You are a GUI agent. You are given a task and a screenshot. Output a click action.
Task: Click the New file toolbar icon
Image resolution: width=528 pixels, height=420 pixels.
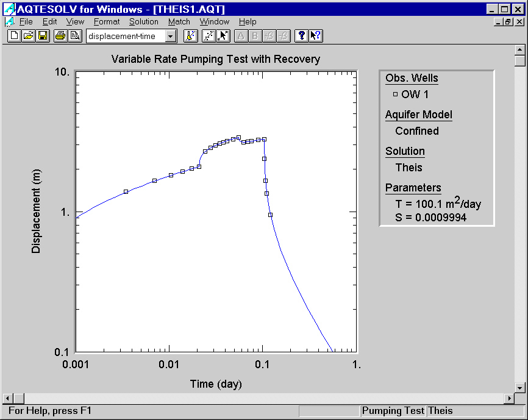(15, 36)
